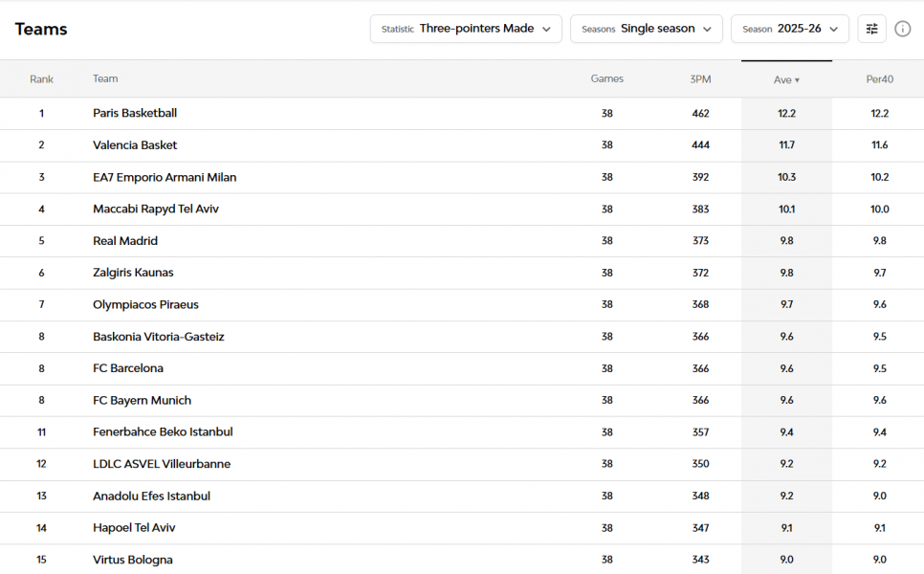Click the info circle icon
This screenshot has height=574, width=924.
coord(902,29)
